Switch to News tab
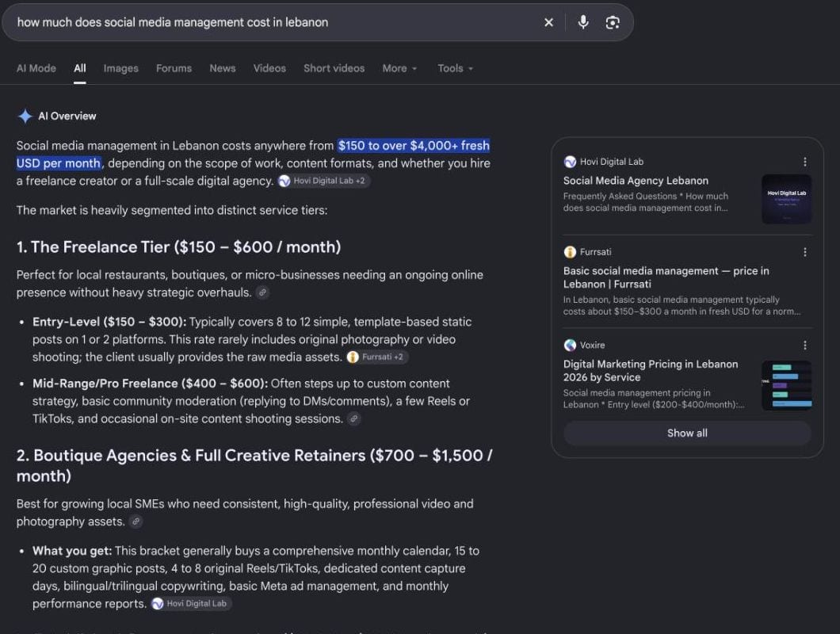This screenshot has width=840, height=634. coord(223,69)
